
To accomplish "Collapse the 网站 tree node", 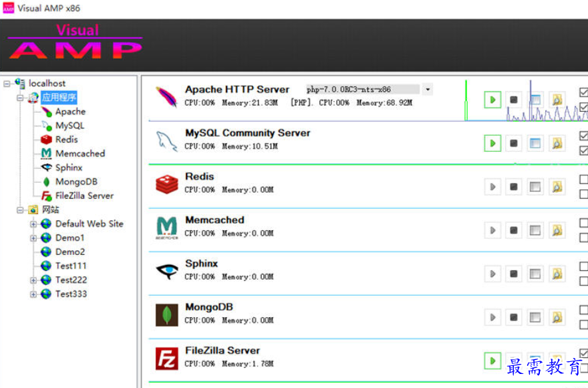I will pyautogui.click(x=20, y=210).
